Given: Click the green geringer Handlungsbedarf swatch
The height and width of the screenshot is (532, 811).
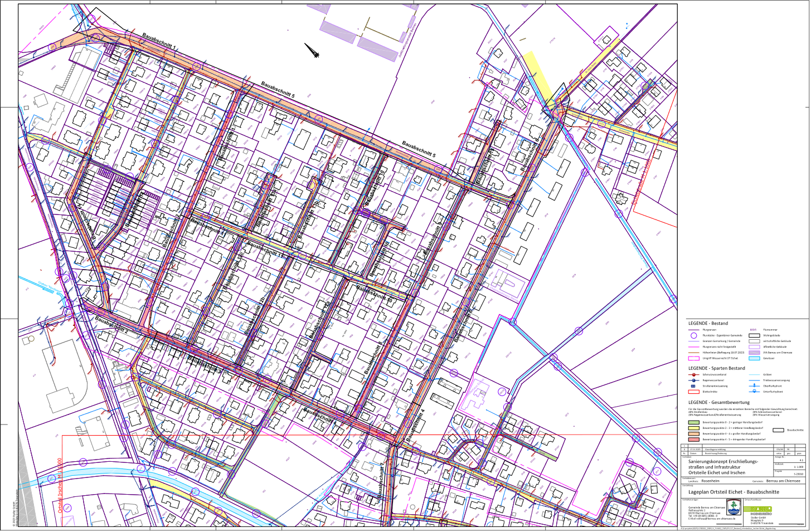Looking at the screenshot, I should [693, 422].
